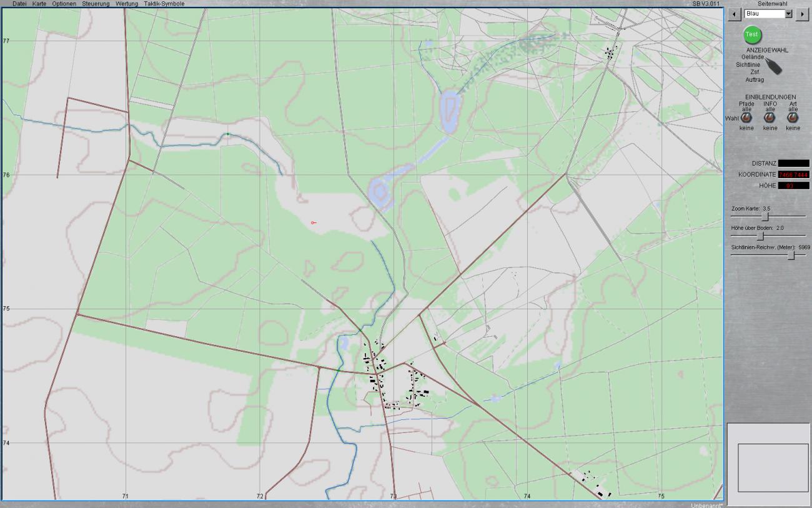
Task: Click the Höhe über Boden slider handle
Action: (x=760, y=236)
